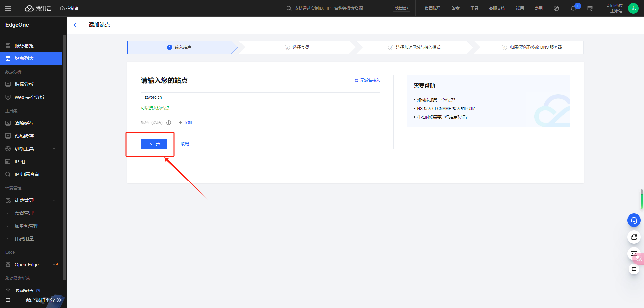Expand the 诊断工具 chevron

54,148
